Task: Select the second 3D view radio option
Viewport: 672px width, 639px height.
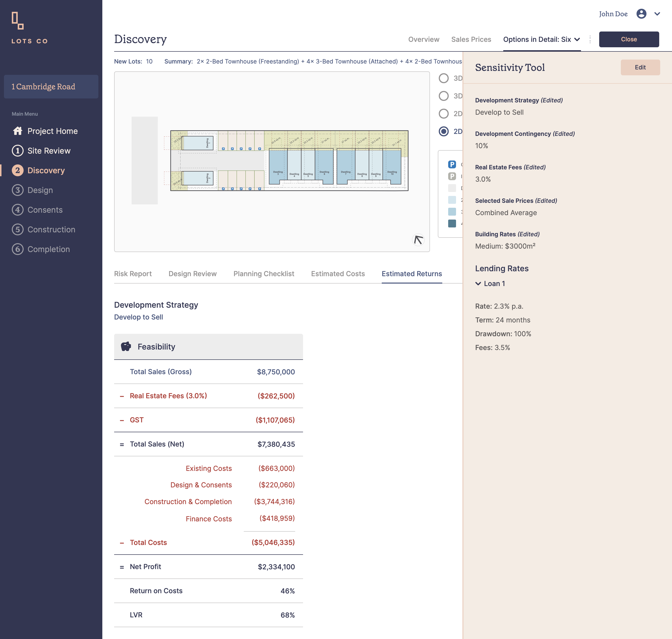Action: click(x=443, y=96)
